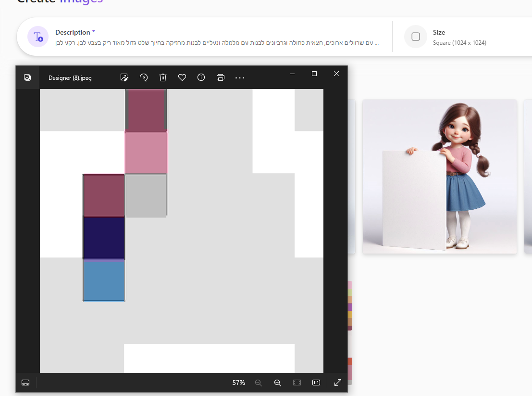This screenshot has height=396, width=532.
Task: Open file info with the info icon
Action: (x=201, y=77)
